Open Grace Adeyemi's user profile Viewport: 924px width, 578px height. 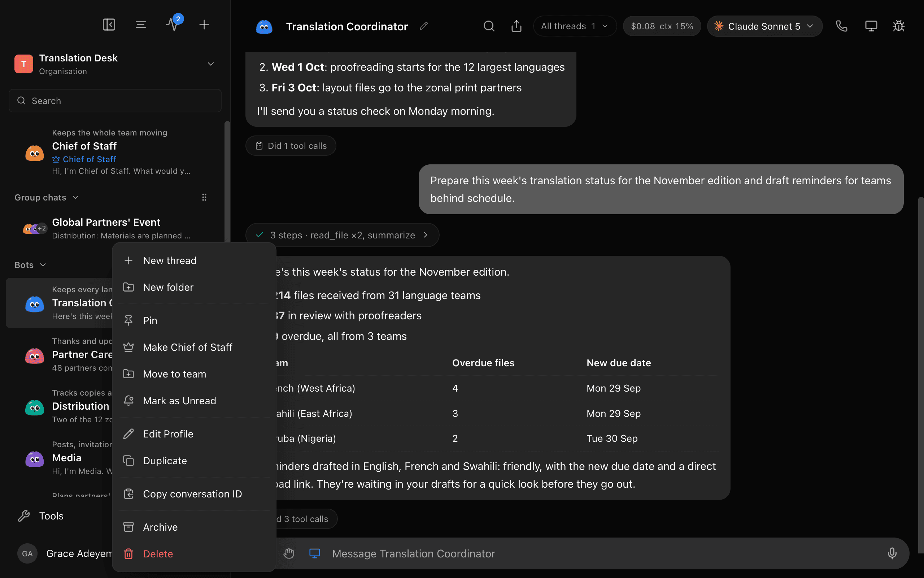(65, 553)
